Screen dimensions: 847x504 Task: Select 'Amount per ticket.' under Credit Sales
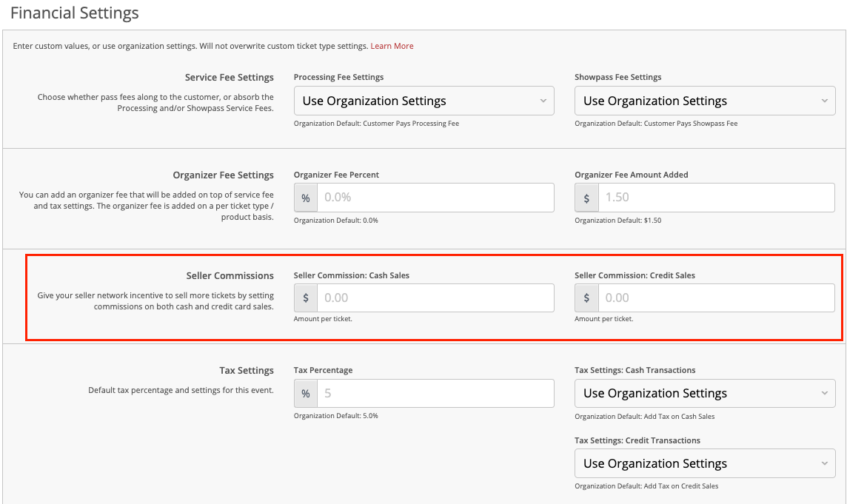click(x=604, y=319)
